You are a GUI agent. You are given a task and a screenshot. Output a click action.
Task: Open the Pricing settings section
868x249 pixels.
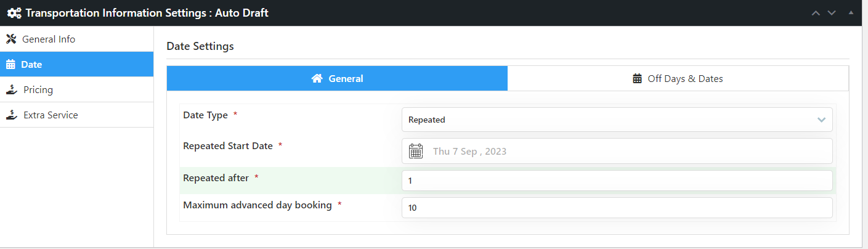(x=38, y=90)
